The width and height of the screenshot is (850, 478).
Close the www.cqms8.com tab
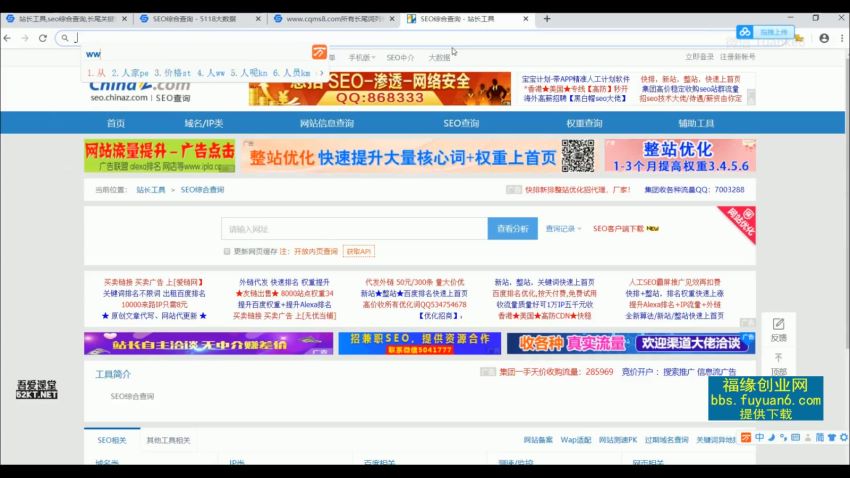click(392, 18)
